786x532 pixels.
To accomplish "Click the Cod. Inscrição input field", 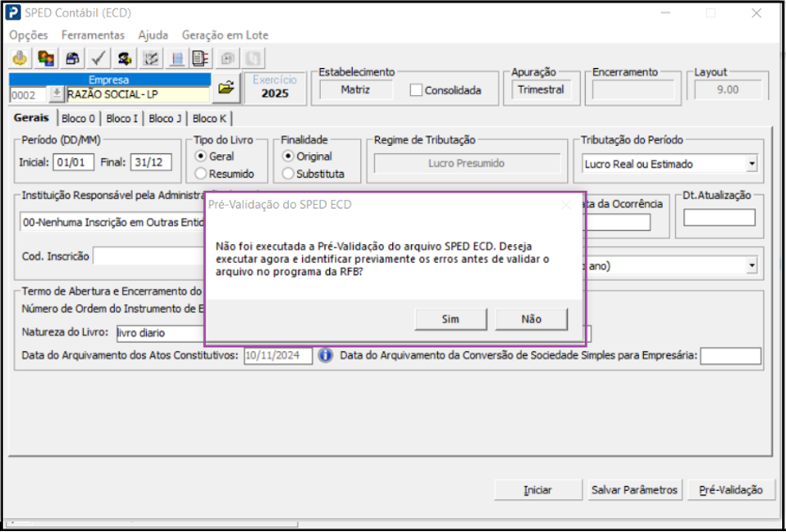I will [x=150, y=256].
